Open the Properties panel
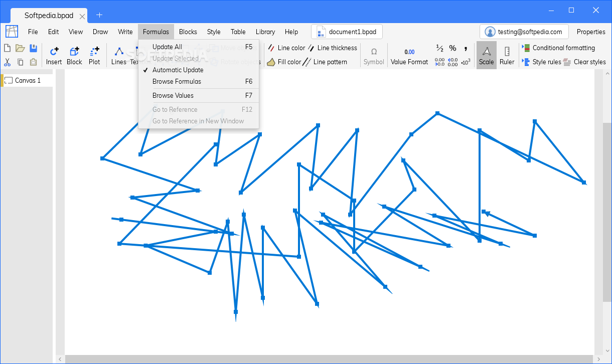This screenshot has height=364, width=612. [x=591, y=32]
